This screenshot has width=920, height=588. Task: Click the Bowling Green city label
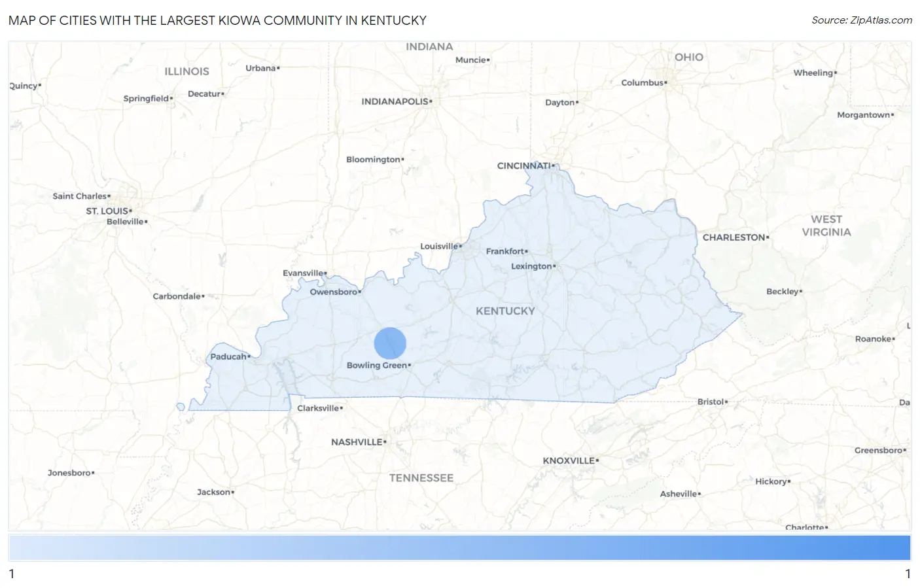pyautogui.click(x=377, y=366)
